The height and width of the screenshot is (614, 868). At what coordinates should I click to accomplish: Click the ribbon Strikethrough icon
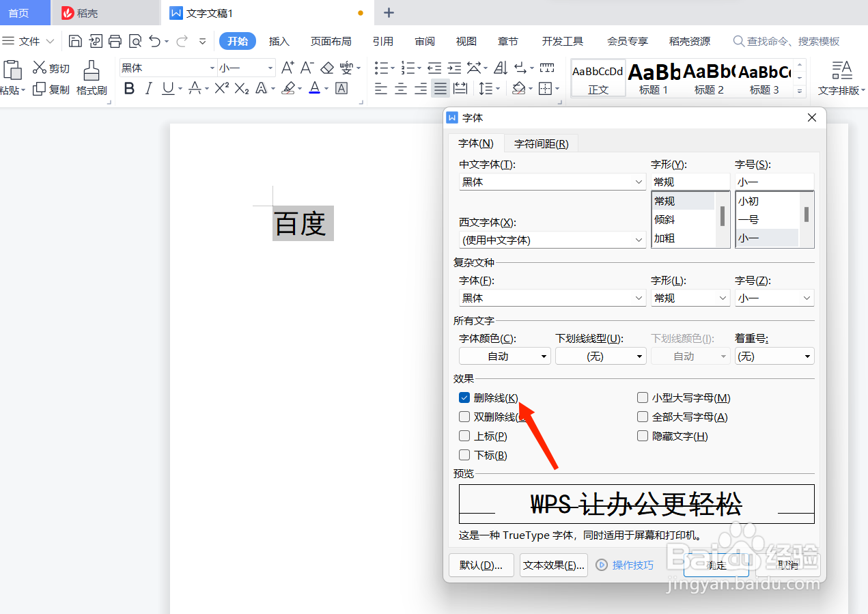[x=195, y=88]
